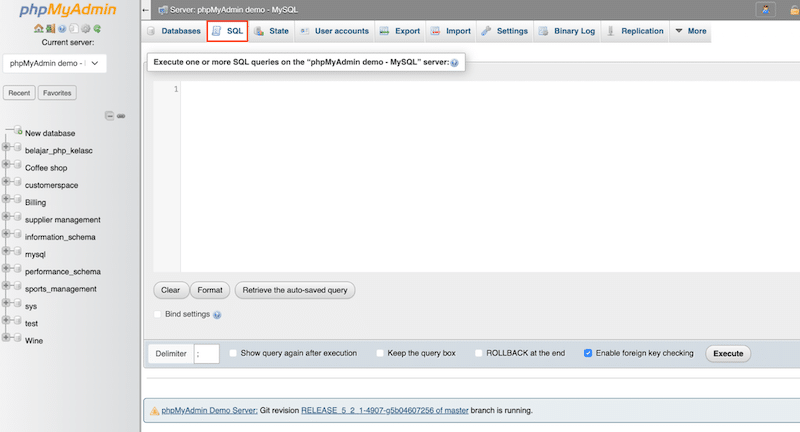Enable ROLLBACK at the end

478,353
